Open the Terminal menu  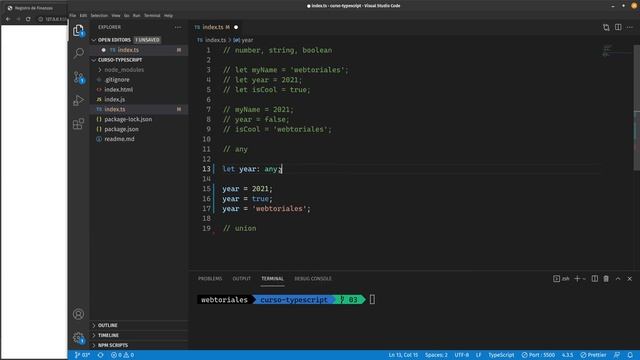click(152, 16)
